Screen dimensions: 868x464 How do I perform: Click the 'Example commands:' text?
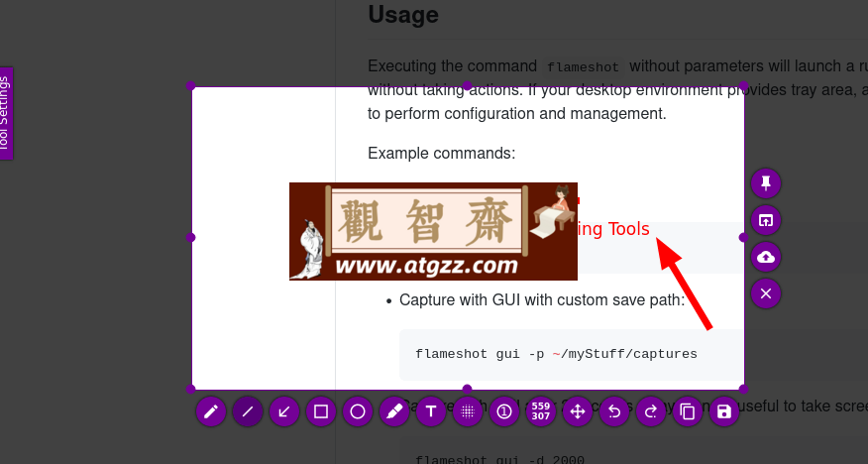pos(441,153)
